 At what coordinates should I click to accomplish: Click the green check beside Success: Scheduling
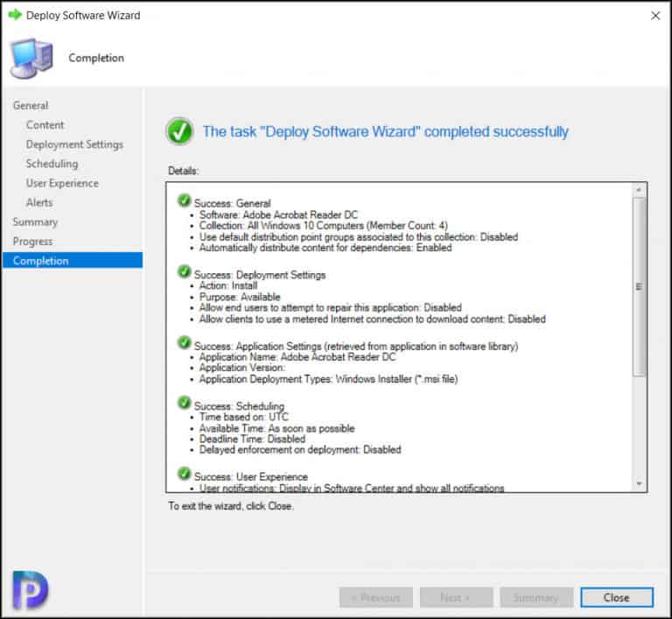tap(184, 403)
